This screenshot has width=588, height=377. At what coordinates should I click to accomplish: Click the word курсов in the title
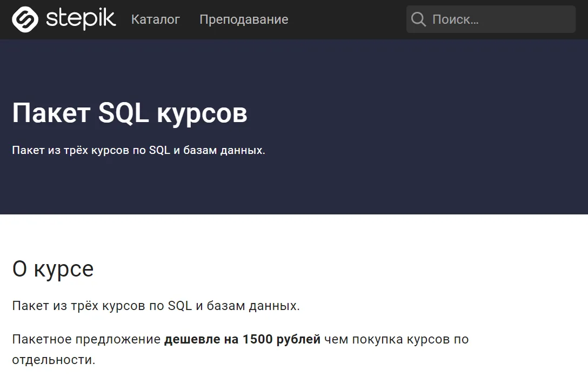point(202,113)
